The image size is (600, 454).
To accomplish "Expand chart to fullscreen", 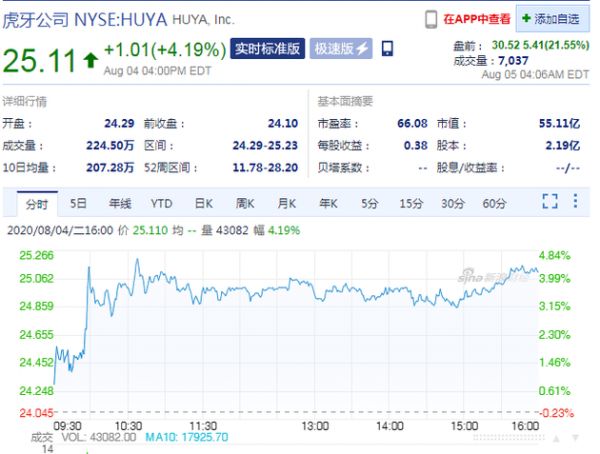I will [549, 202].
